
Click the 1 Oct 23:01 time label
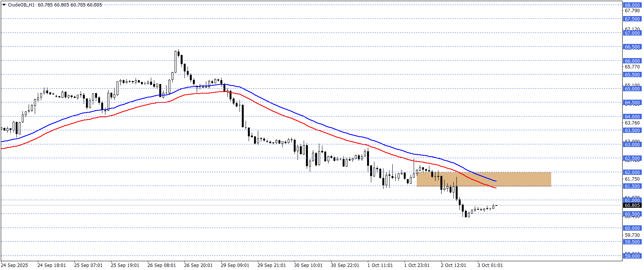pos(417,265)
